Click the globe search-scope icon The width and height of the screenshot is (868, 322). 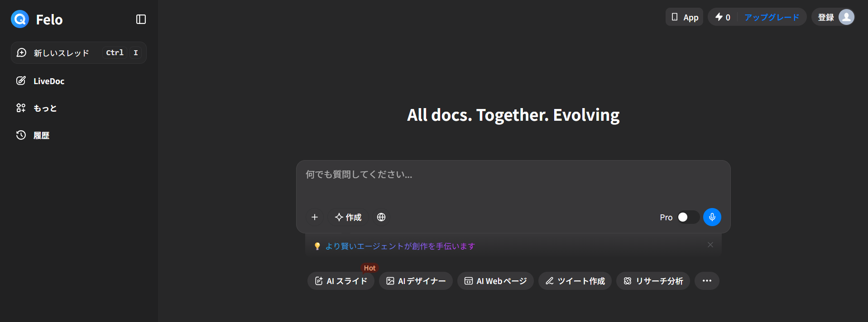[x=381, y=217]
